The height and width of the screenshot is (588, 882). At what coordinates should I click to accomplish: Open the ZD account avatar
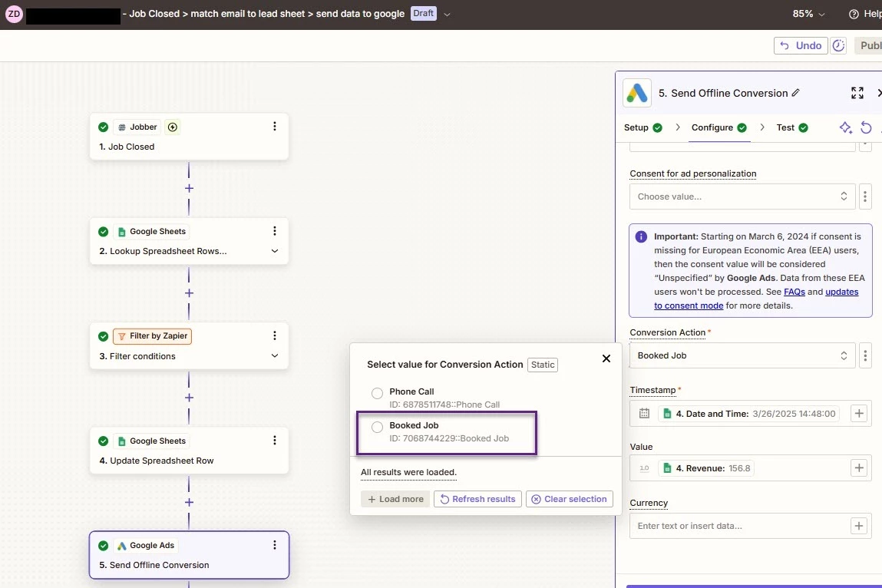click(14, 14)
